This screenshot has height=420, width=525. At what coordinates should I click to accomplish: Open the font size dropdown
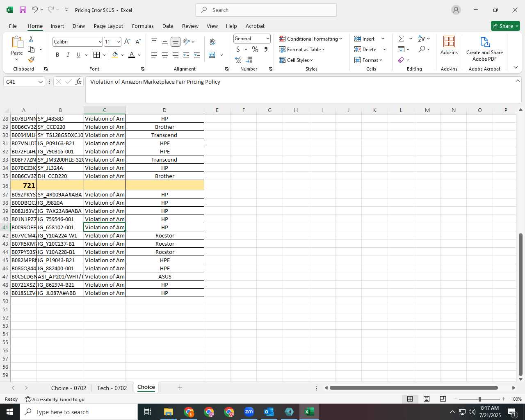tap(119, 42)
